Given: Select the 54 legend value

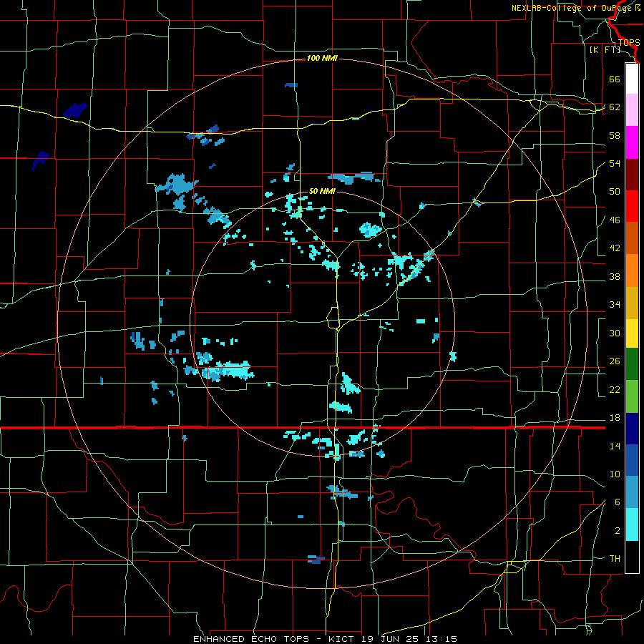Looking at the screenshot, I should pos(615,163).
